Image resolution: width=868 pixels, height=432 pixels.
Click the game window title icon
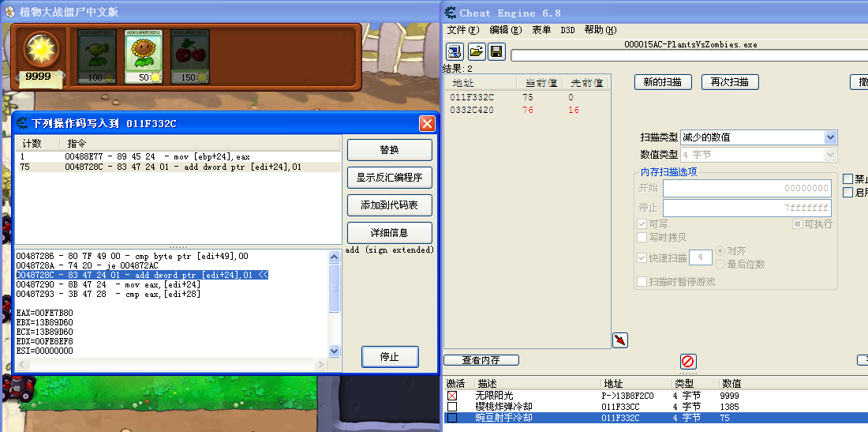[10, 12]
